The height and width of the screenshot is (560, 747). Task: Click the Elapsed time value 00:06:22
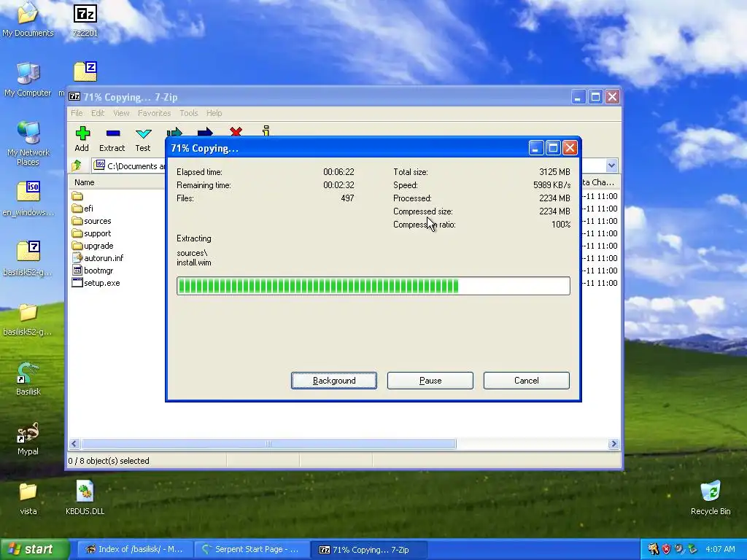[x=338, y=172]
